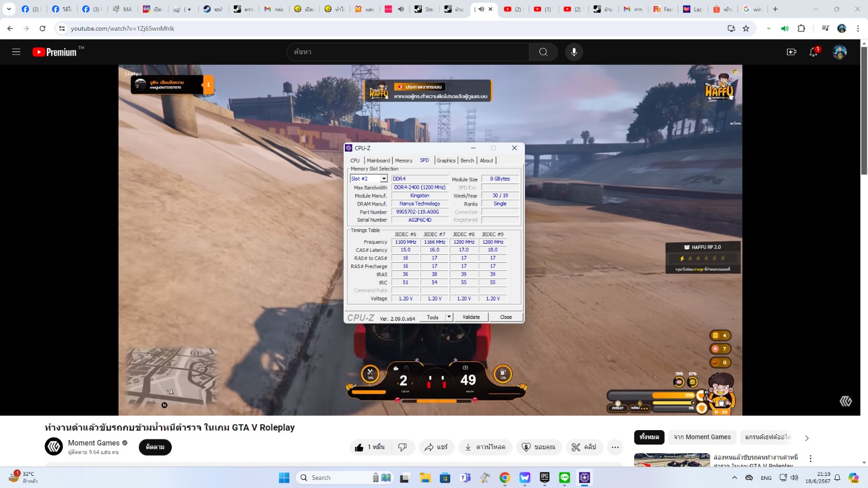This screenshot has width=868, height=488.
Task: Open the YouTube account avatar menu
Action: click(x=840, y=52)
